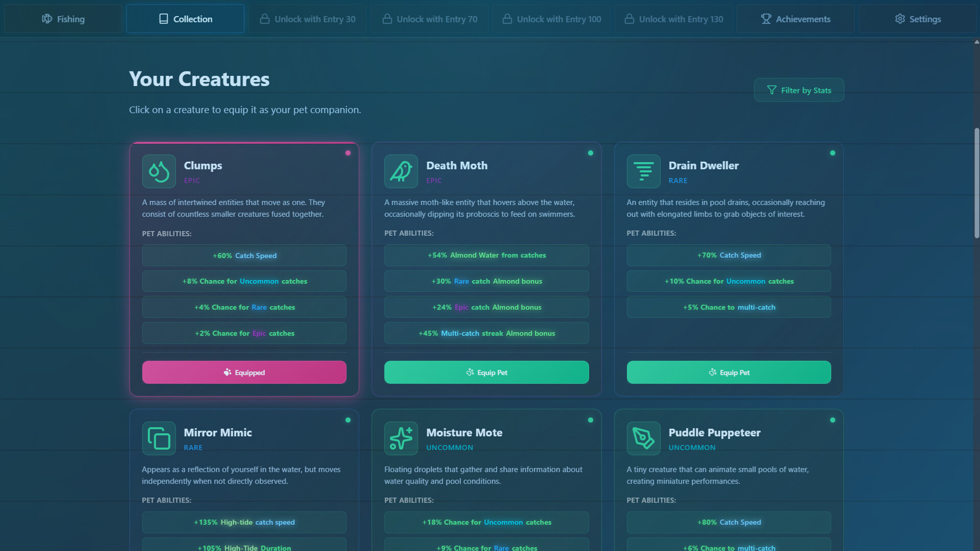The width and height of the screenshot is (980, 551).
Task: Equip the Death Moth pet
Action: [x=486, y=372]
